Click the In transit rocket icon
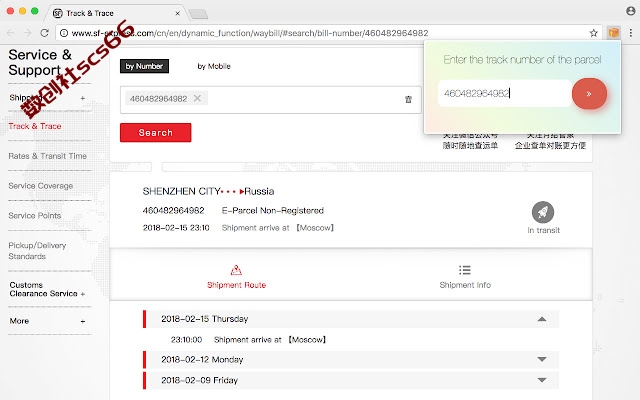 click(543, 212)
